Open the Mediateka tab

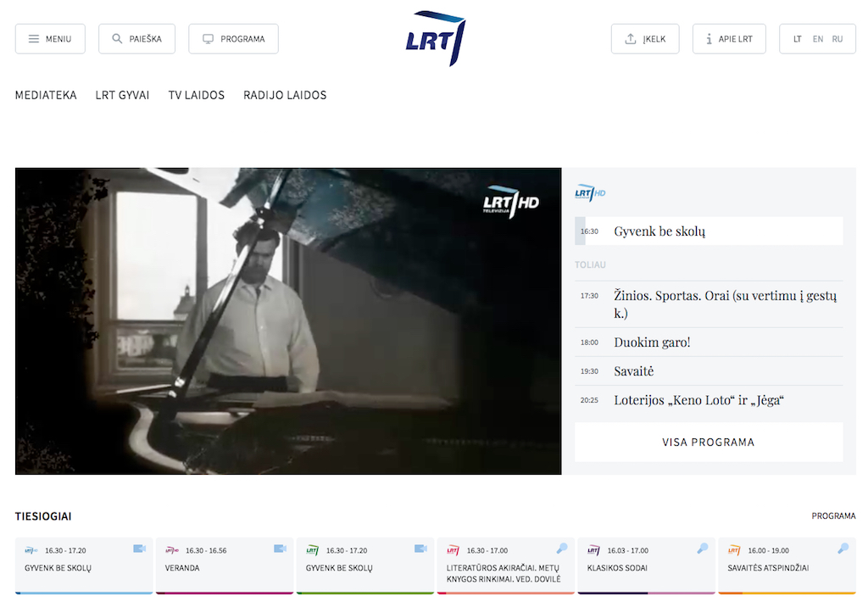(x=46, y=95)
